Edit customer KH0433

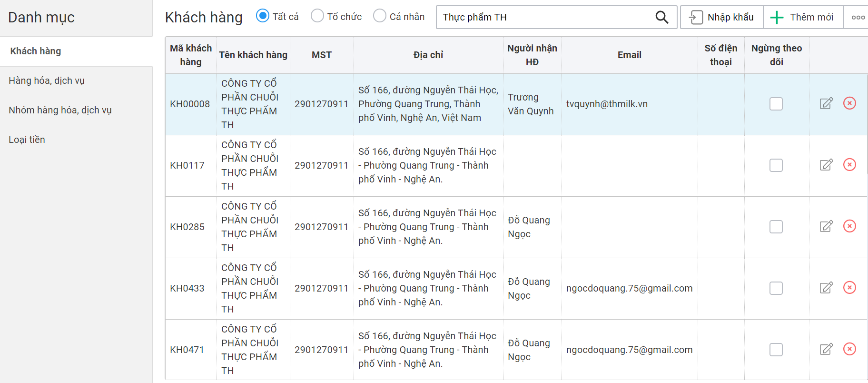click(x=826, y=288)
